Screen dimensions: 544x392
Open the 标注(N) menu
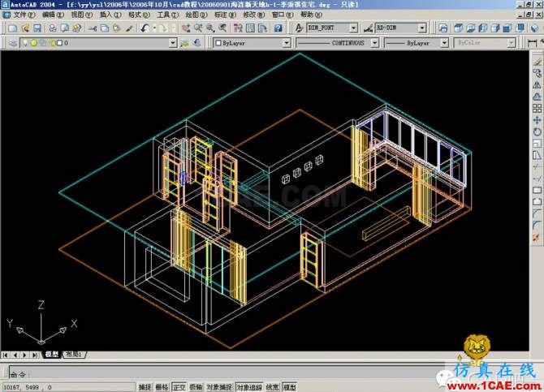(x=225, y=15)
